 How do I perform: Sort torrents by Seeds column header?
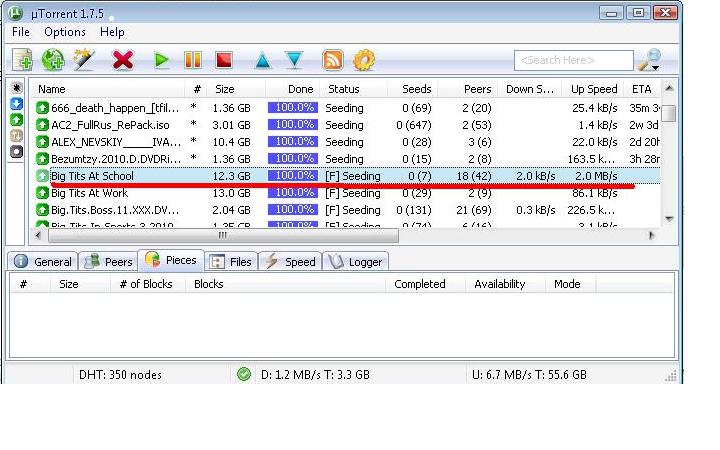click(416, 89)
